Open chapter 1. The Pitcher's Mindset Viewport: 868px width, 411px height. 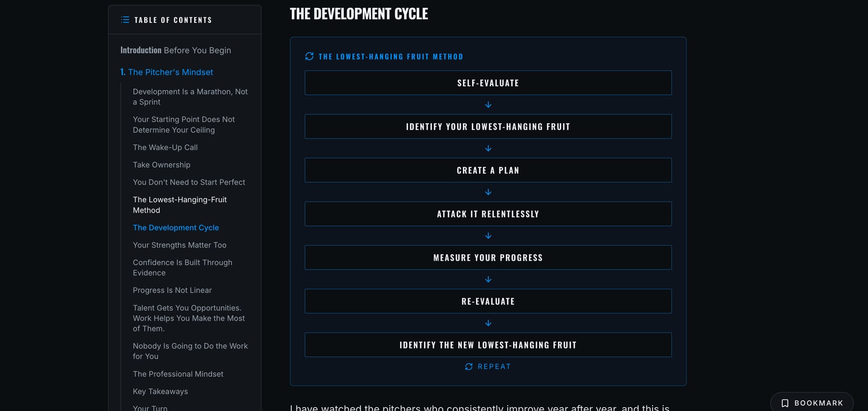coord(167,72)
